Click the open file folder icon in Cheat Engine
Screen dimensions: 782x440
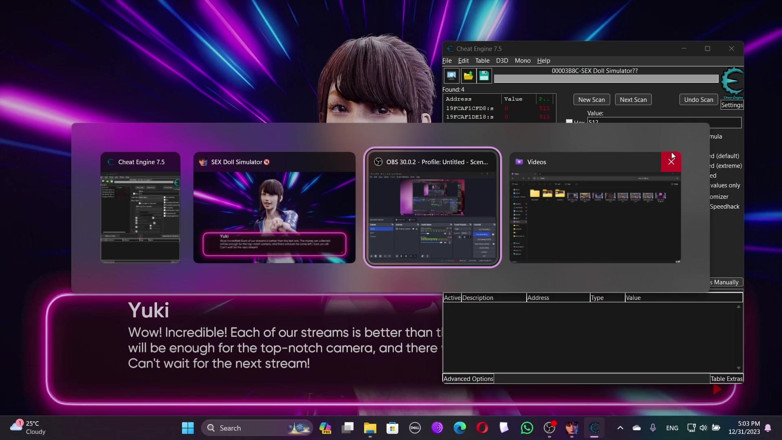(468, 76)
